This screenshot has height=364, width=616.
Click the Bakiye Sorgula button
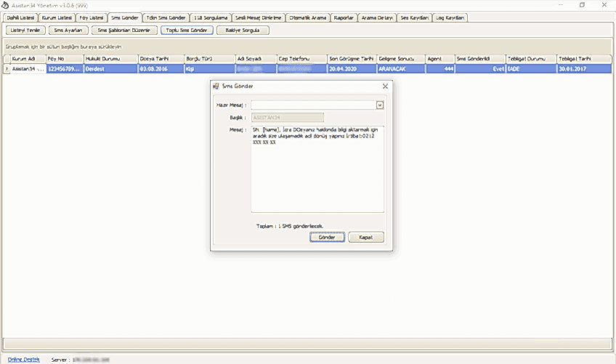(x=243, y=31)
